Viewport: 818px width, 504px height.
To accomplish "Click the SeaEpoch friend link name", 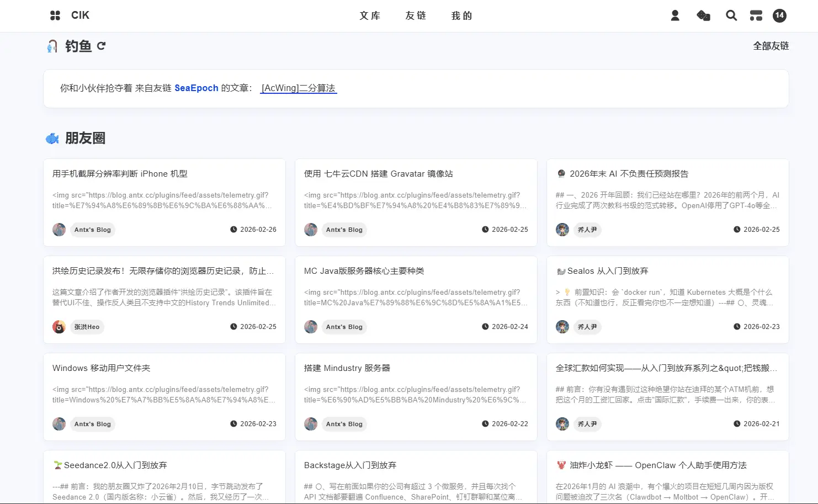I will 196,88.
